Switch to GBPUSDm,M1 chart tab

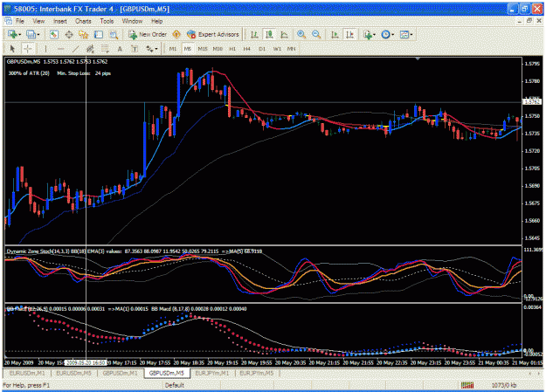click(x=121, y=373)
